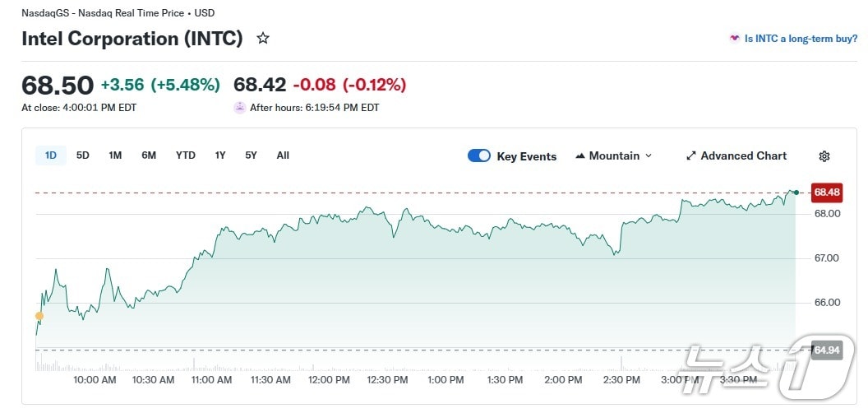Image resolution: width=868 pixels, height=413 pixels.
Task: Click the red 68.48 price label
Action: click(826, 193)
